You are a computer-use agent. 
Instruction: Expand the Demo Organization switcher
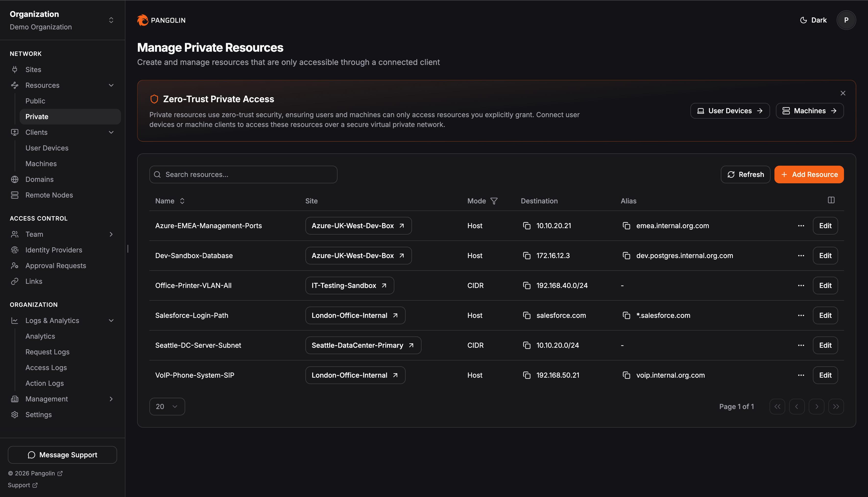[x=111, y=20]
